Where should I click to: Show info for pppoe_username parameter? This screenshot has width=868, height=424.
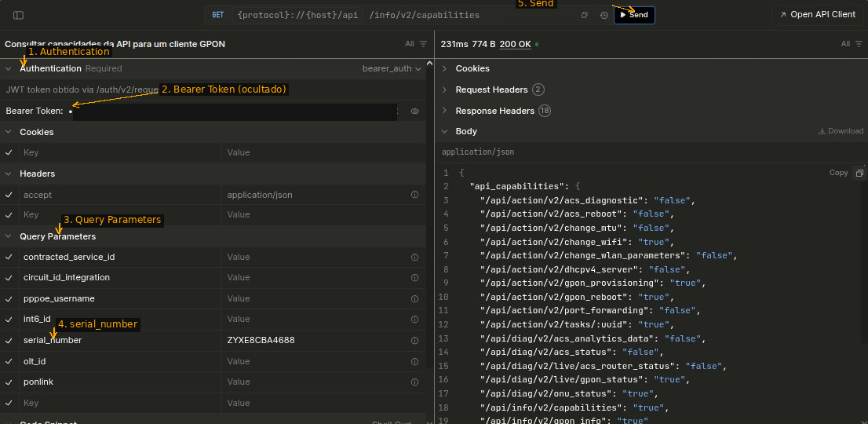tap(414, 299)
